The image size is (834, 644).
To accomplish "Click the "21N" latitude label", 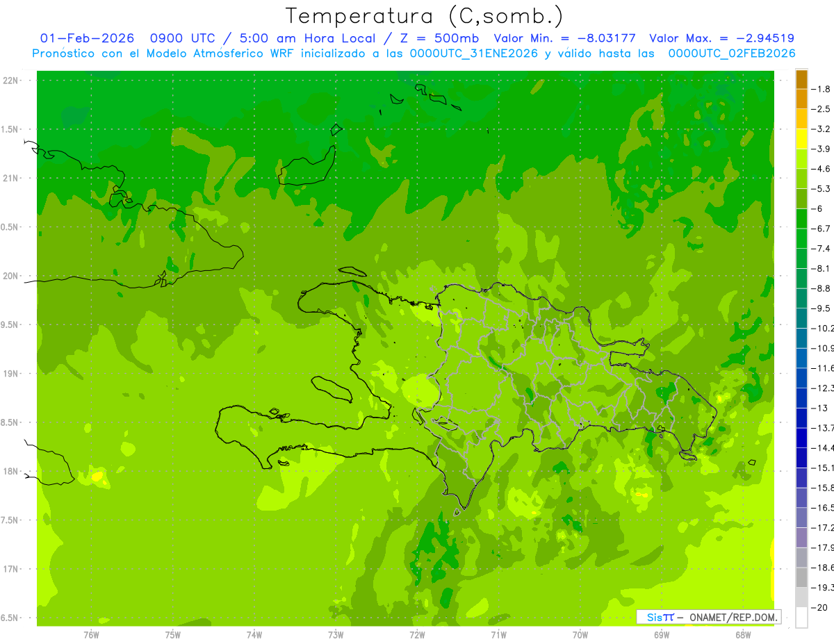I will pos(10,178).
